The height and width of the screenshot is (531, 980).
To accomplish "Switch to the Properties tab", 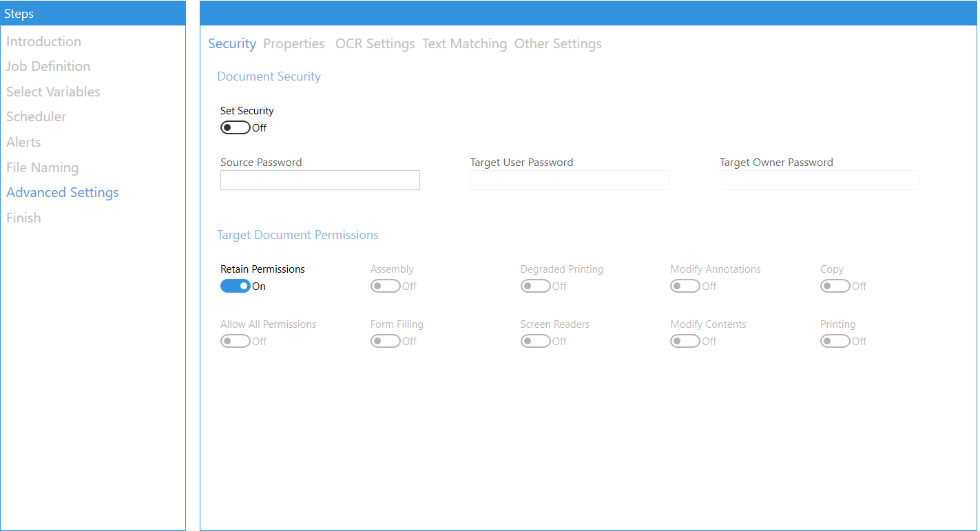I will [x=294, y=43].
